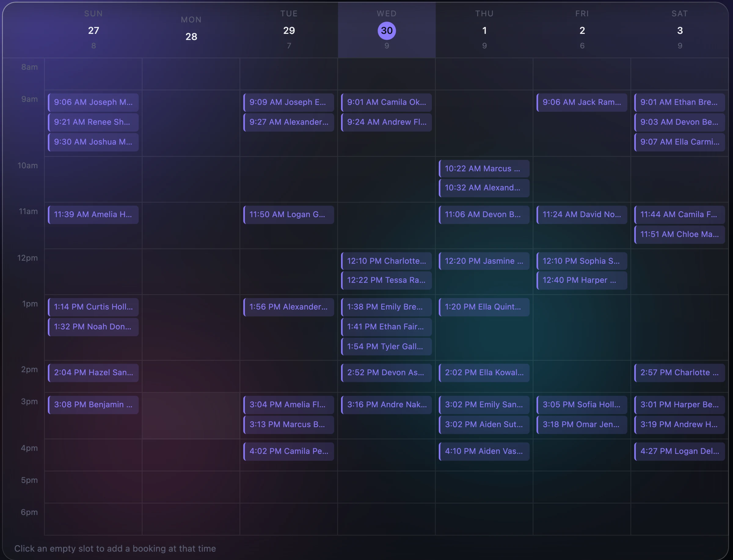
Task: Select Wednesday 30 in the day header
Action: click(387, 31)
